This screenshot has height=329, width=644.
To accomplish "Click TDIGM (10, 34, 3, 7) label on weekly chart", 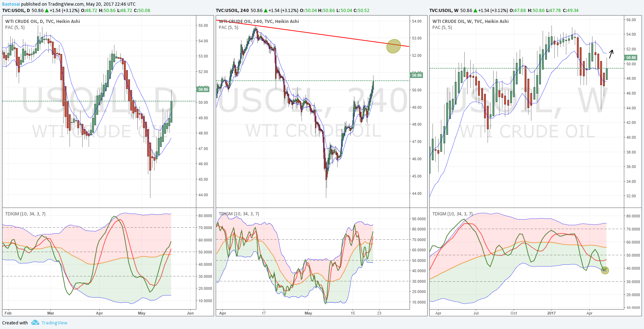I will [453, 214].
